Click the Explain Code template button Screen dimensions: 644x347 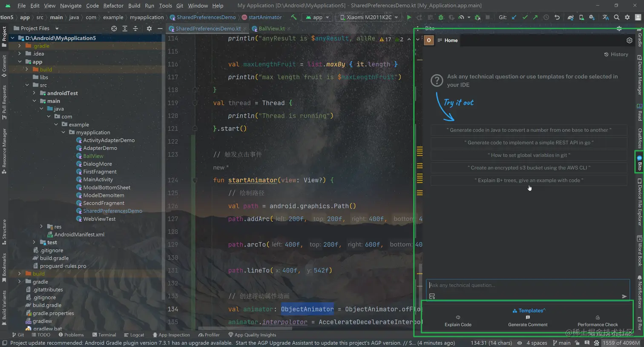click(x=458, y=321)
